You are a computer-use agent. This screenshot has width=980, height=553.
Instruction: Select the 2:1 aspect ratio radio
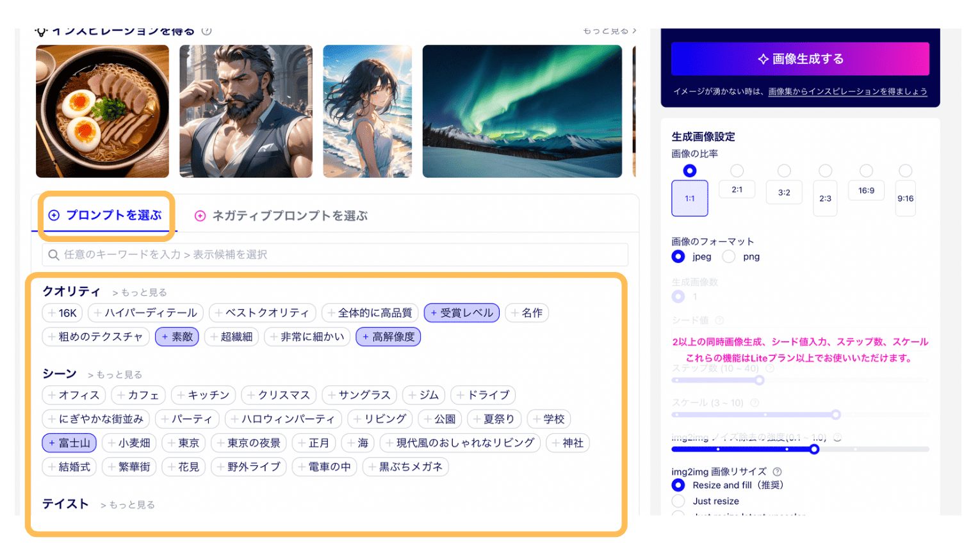click(737, 171)
